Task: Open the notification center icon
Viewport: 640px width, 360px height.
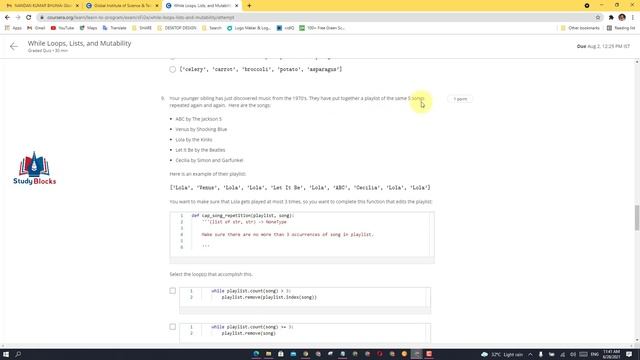Action: tap(629, 354)
